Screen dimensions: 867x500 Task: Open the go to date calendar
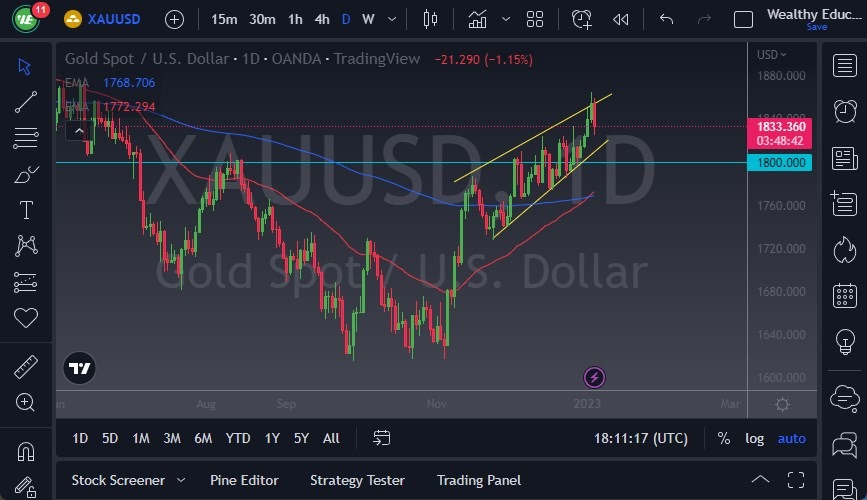382,438
